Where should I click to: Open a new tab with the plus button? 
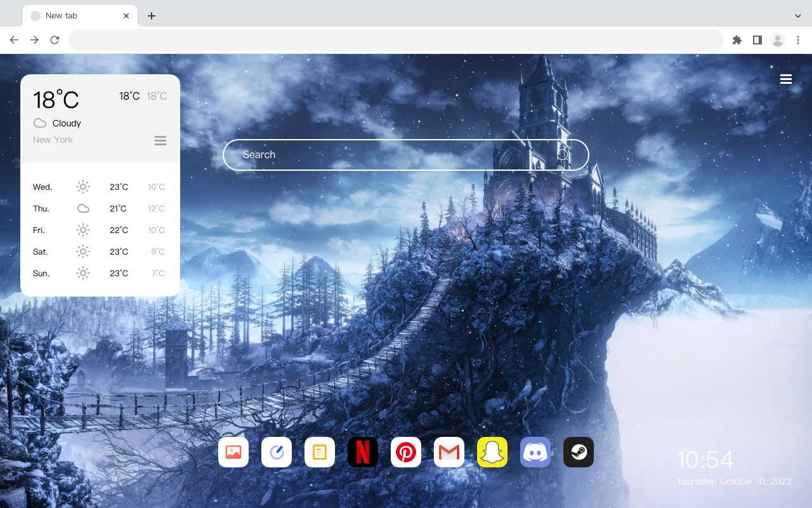coord(151,16)
